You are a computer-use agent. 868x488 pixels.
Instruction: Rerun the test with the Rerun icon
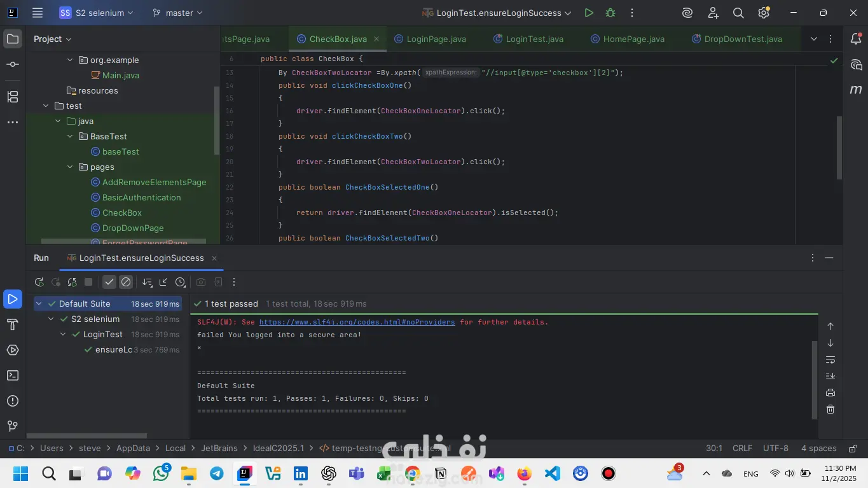pyautogui.click(x=39, y=282)
